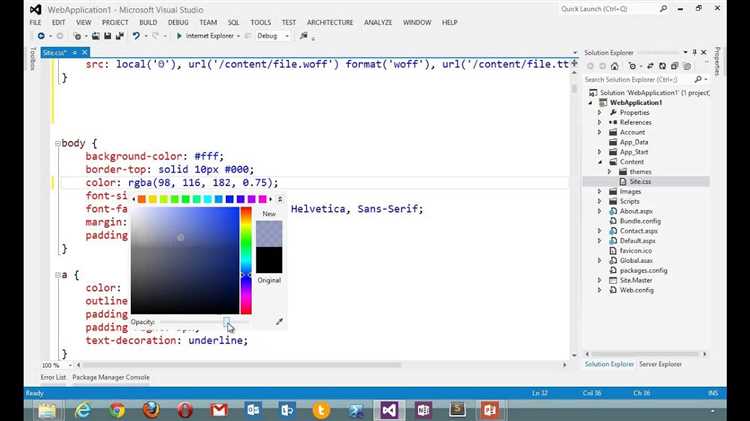Select the magenta palette swatch
750x421 pixels.
(x=263, y=199)
